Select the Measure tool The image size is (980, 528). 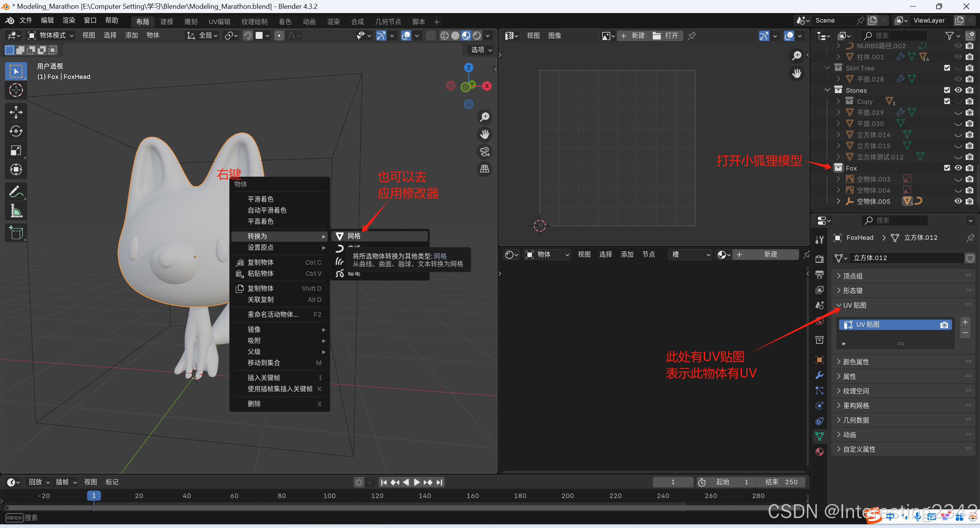coord(16,211)
